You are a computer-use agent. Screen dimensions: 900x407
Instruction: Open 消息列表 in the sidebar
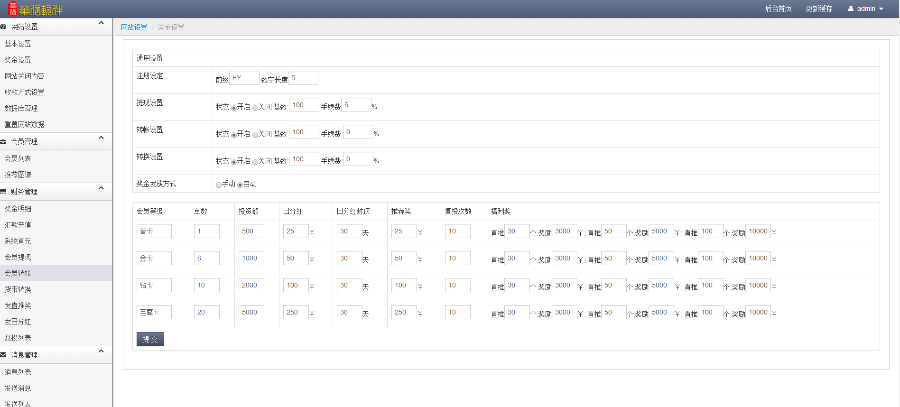pyautogui.click(x=17, y=371)
